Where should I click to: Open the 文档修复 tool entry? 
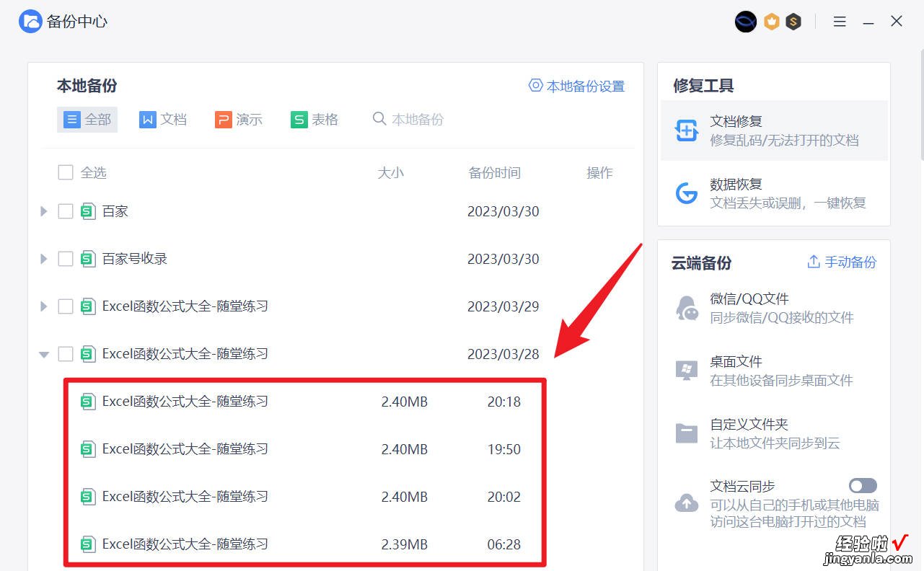[774, 130]
